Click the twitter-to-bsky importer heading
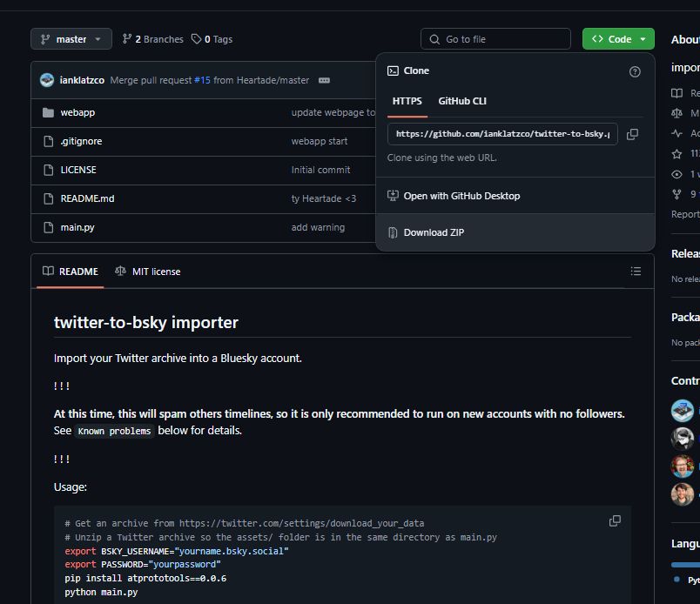 (x=146, y=322)
